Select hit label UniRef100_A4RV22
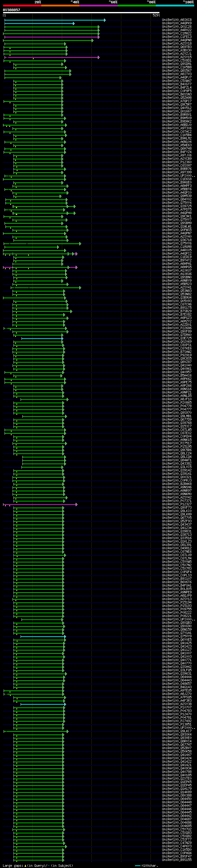The height and width of the screenshot is (868, 197). click(x=177, y=30)
